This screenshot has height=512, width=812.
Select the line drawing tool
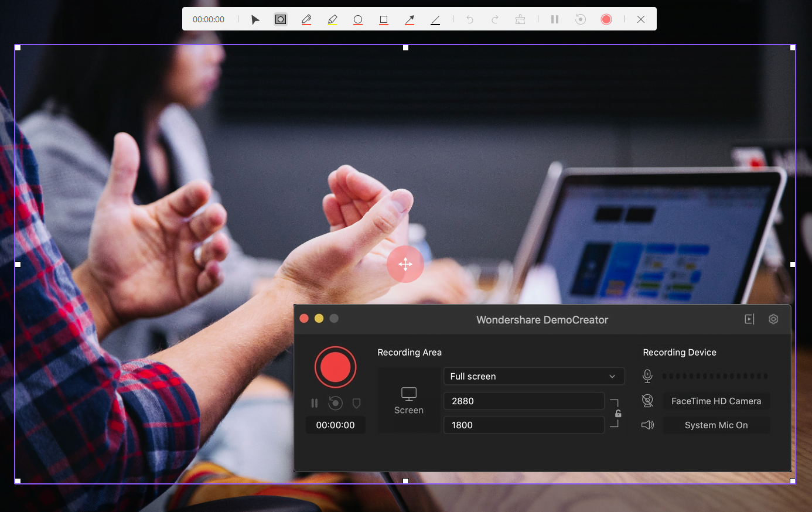pyautogui.click(x=435, y=19)
